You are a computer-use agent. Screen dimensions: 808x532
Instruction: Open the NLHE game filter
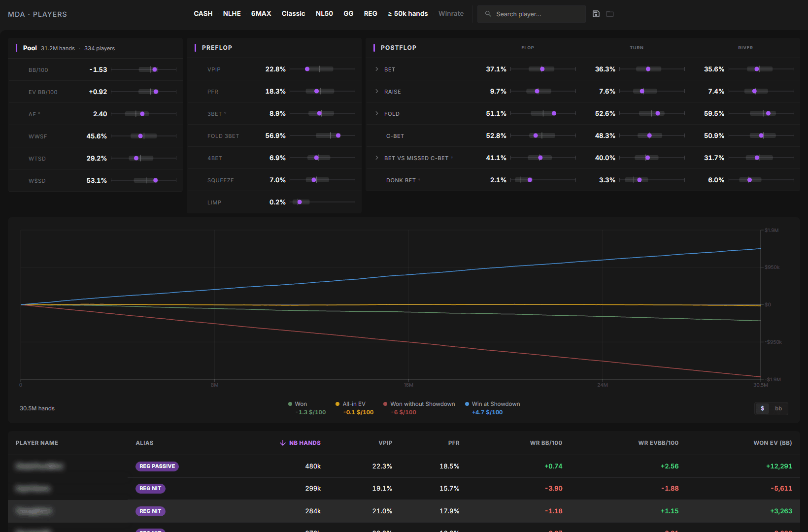(232, 14)
